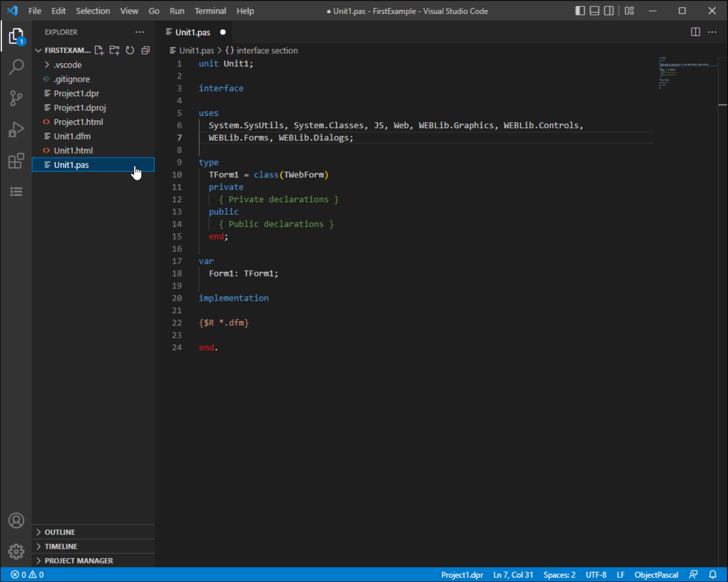Open Unit1.html in Explorer
Image resolution: width=728 pixels, height=582 pixels.
point(93,150)
